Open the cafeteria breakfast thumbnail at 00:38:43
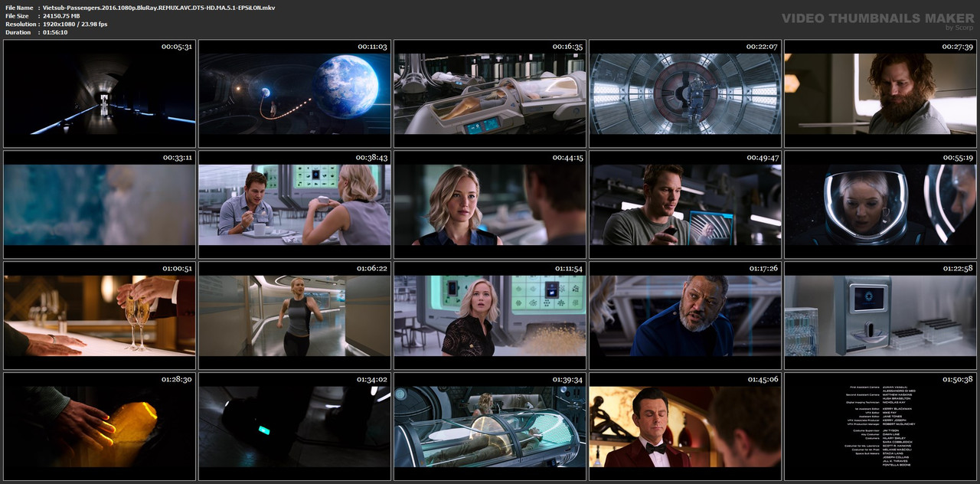The width and height of the screenshot is (980, 484). pos(295,204)
